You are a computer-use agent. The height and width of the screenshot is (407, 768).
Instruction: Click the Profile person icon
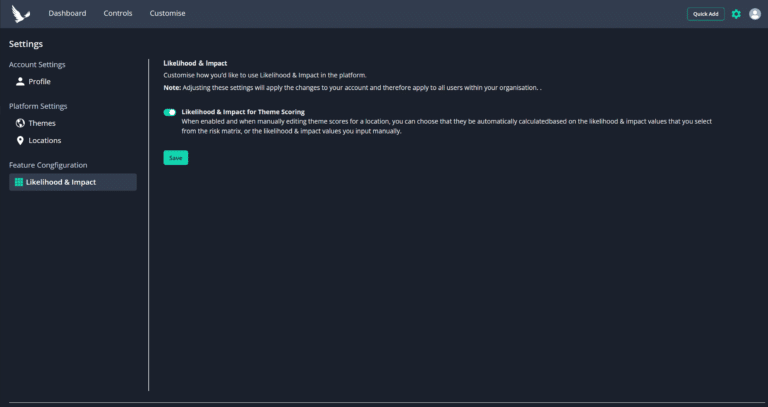20,82
